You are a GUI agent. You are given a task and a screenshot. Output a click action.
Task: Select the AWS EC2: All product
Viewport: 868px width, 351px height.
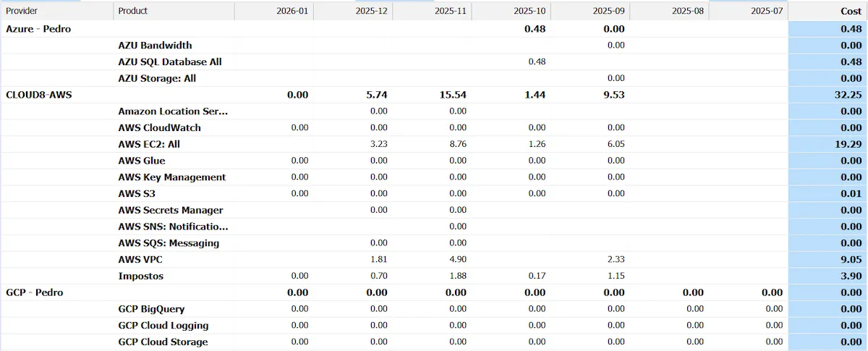click(x=149, y=144)
